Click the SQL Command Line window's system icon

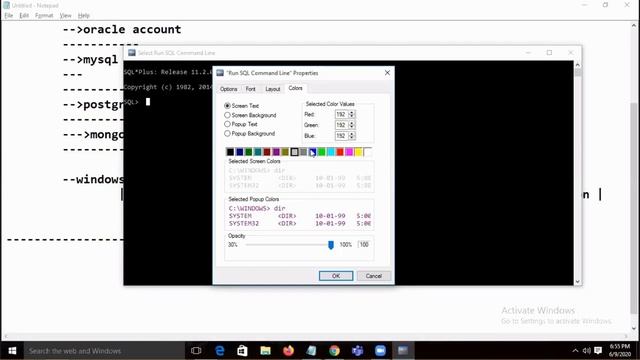132,53
